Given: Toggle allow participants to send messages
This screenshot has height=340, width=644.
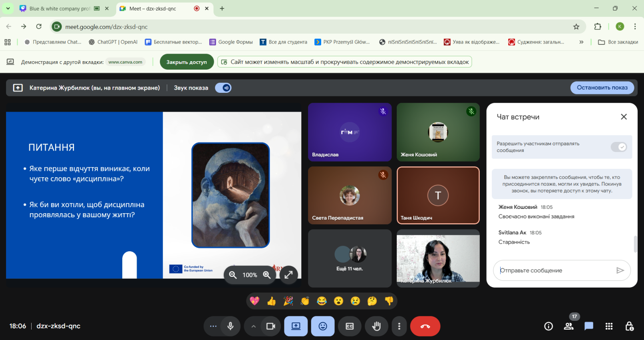Looking at the screenshot, I should coord(619,147).
